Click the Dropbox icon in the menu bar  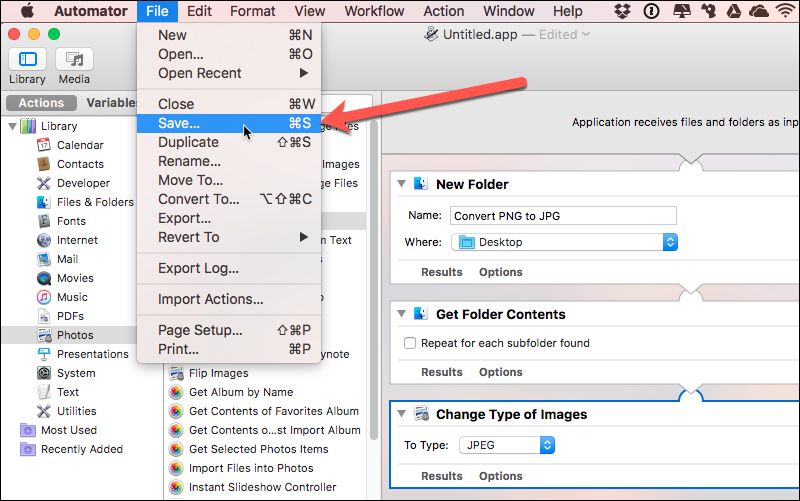pos(624,11)
